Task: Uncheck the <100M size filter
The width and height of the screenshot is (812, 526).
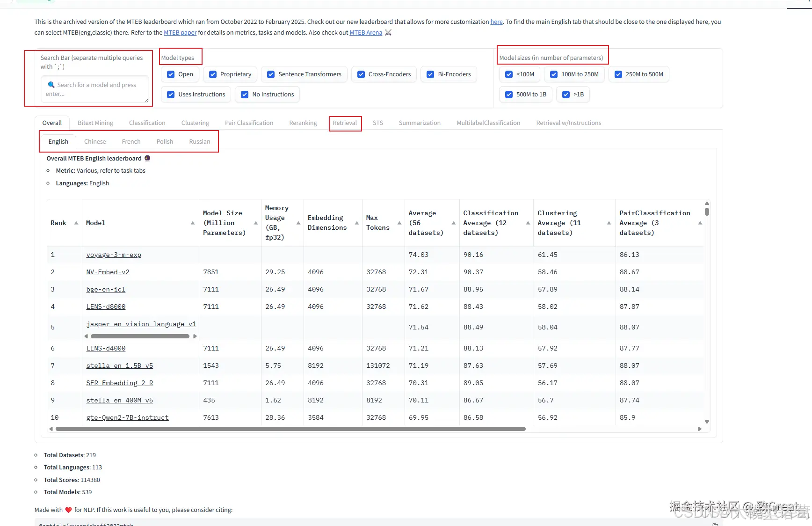Action: (x=509, y=74)
